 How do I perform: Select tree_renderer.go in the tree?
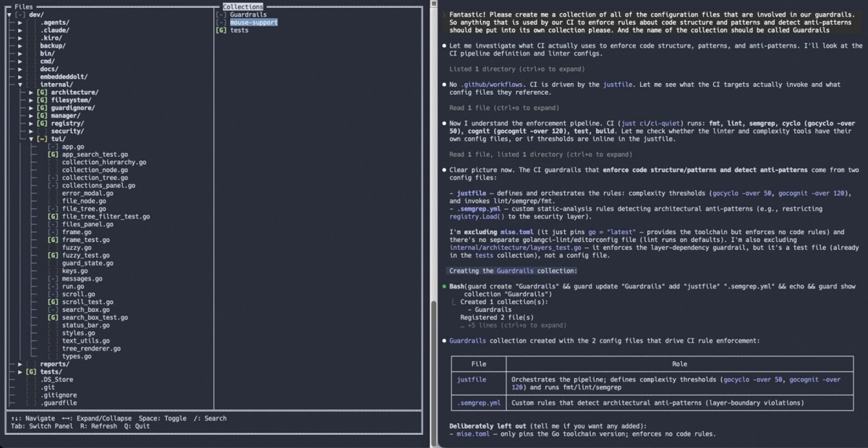[x=91, y=348]
